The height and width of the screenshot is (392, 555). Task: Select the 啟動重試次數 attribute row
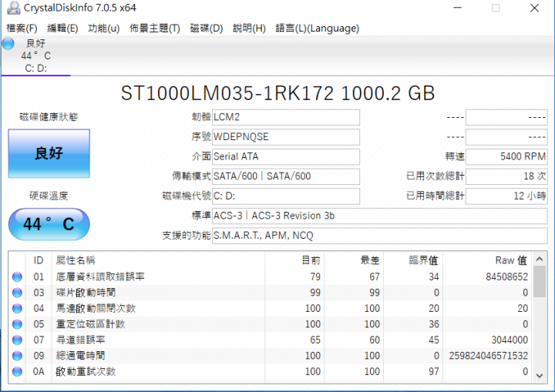point(270,371)
